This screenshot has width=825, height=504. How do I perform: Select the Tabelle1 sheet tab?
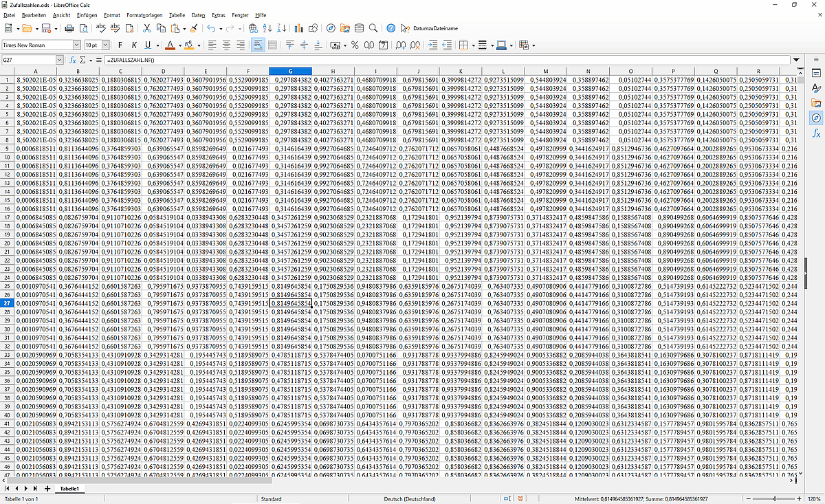pos(69,488)
